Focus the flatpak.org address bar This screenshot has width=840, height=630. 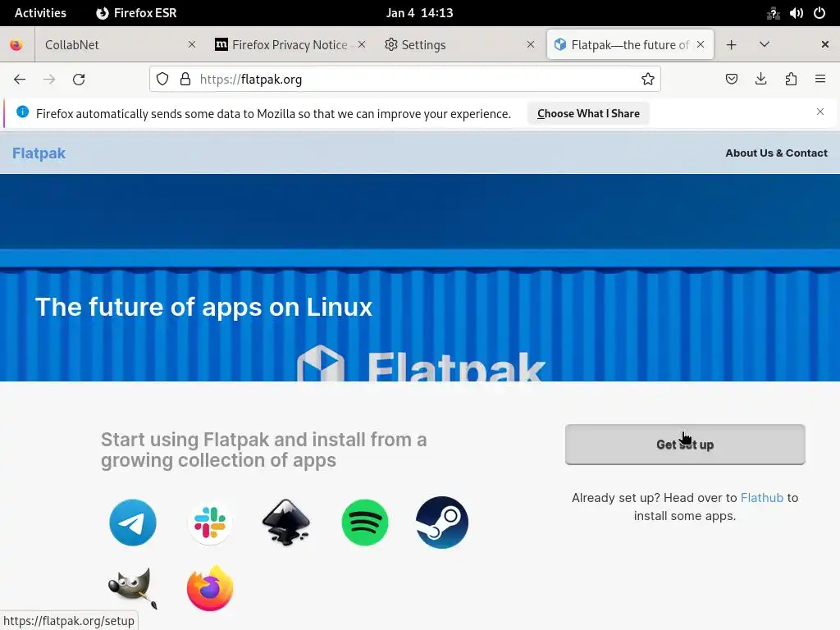coord(404,80)
